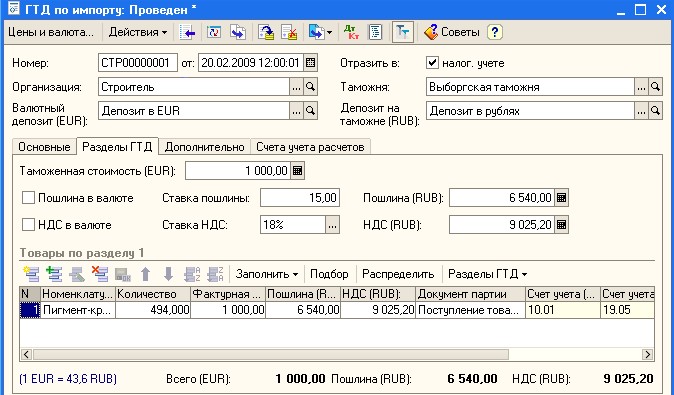Click the Документ партии column header
The width and height of the screenshot is (674, 395).
click(470, 294)
